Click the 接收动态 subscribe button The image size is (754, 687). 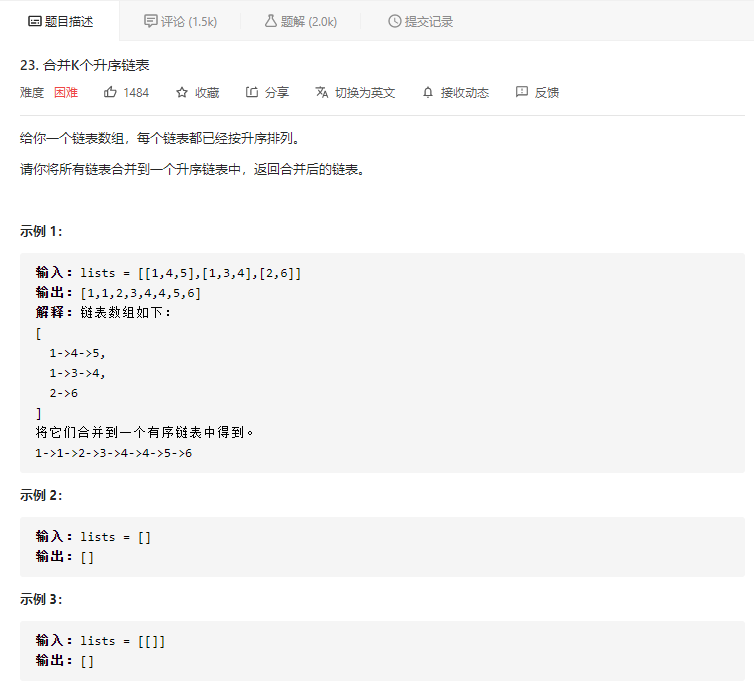coord(456,92)
